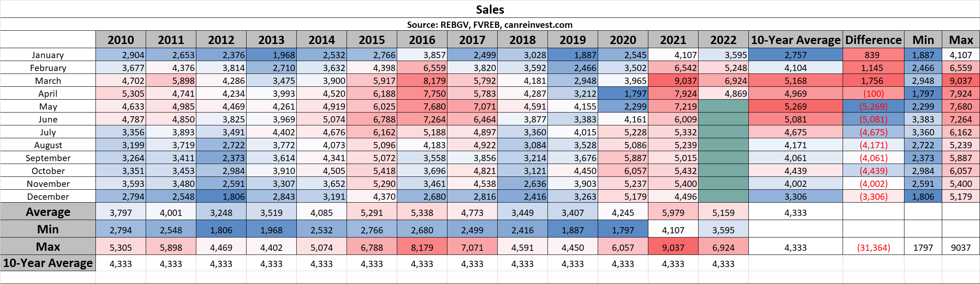The image size is (980, 284).
Task: Select December 2012 sales cell
Action: click(221, 197)
